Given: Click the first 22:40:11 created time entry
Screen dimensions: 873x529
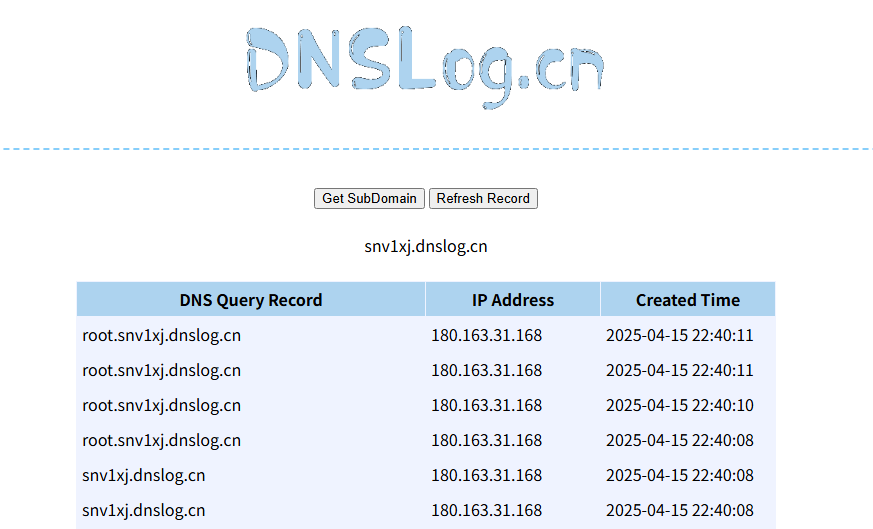Looking at the screenshot, I should (679, 336).
